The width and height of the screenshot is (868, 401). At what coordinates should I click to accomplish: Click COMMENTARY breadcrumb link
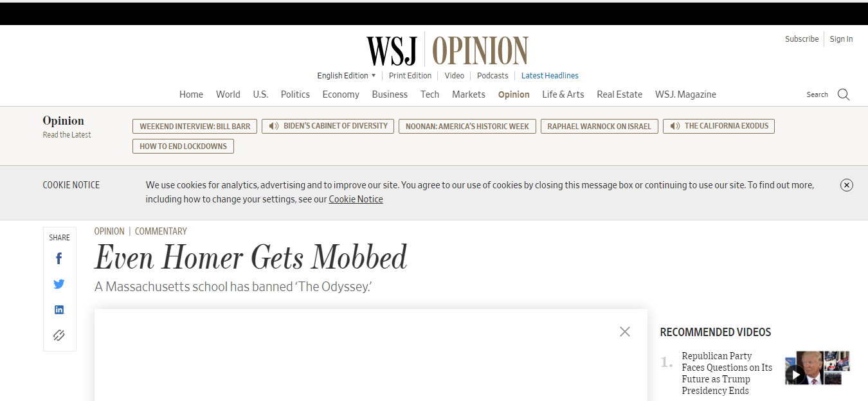click(x=161, y=231)
